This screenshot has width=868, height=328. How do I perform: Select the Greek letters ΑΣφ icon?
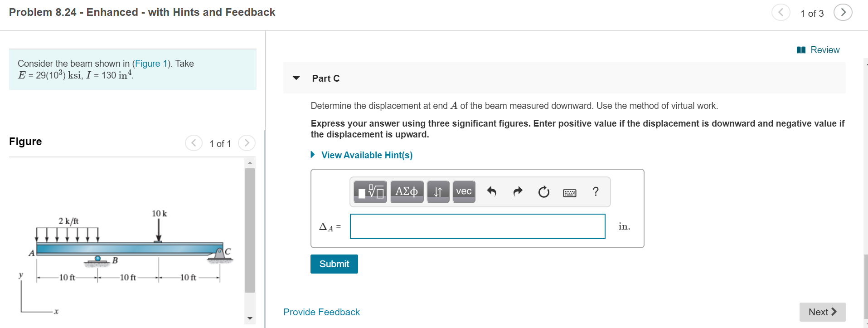(x=406, y=191)
